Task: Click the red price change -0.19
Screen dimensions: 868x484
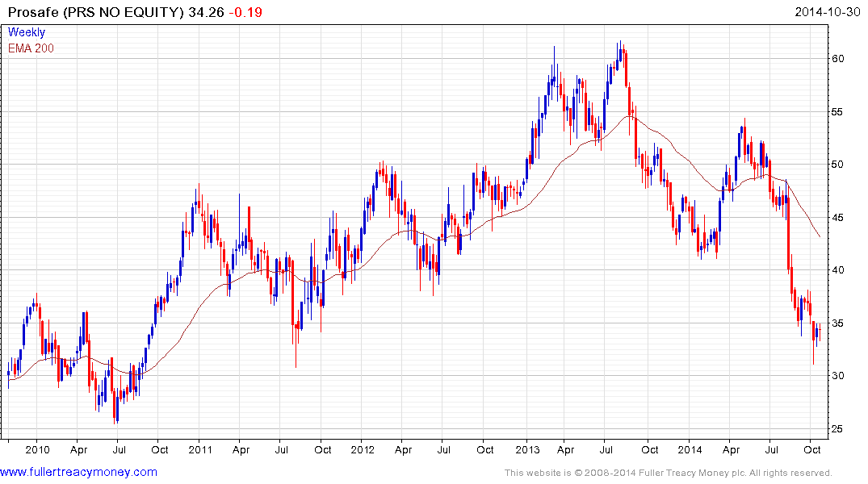Action: tap(245, 12)
